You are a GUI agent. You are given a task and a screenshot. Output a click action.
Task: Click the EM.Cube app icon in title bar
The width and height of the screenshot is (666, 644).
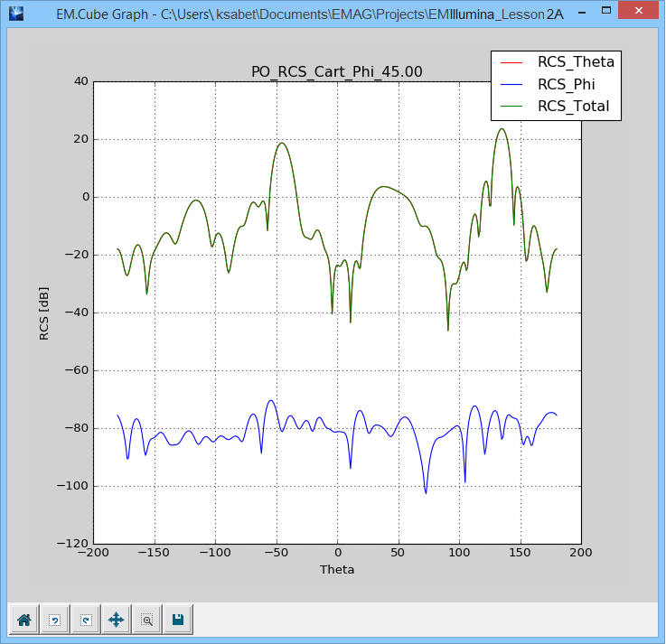pyautogui.click(x=16, y=15)
